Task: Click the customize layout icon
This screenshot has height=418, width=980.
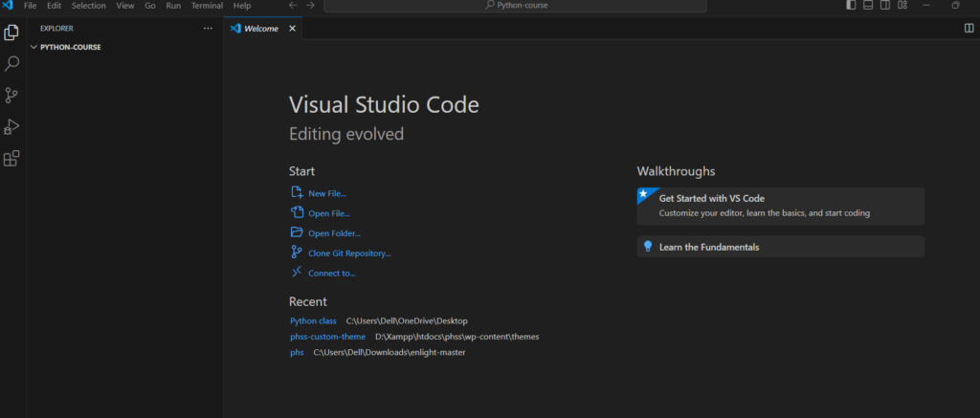Action: [x=901, y=6]
